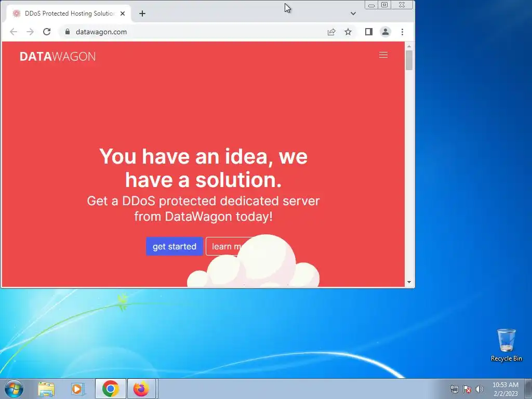Image resolution: width=532 pixels, height=399 pixels.
Task: Open the Windows Start menu
Action: coord(14,389)
